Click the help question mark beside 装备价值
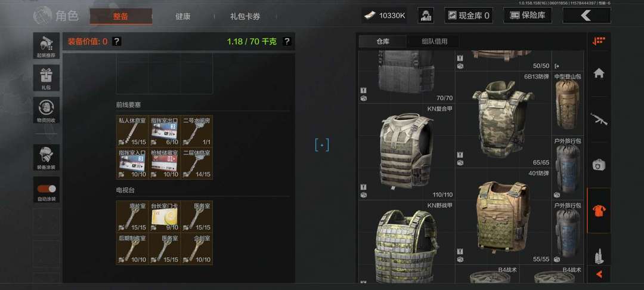 coord(117,42)
